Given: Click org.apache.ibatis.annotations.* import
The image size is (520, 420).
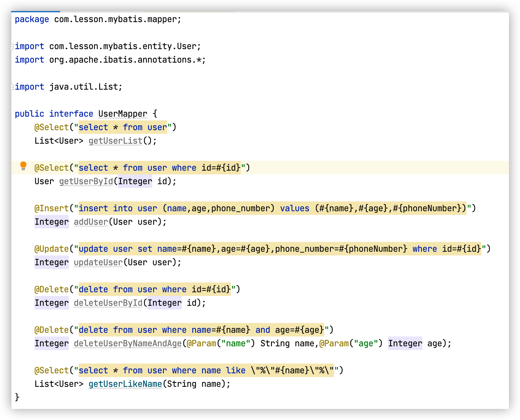Looking at the screenshot, I should click(x=125, y=60).
